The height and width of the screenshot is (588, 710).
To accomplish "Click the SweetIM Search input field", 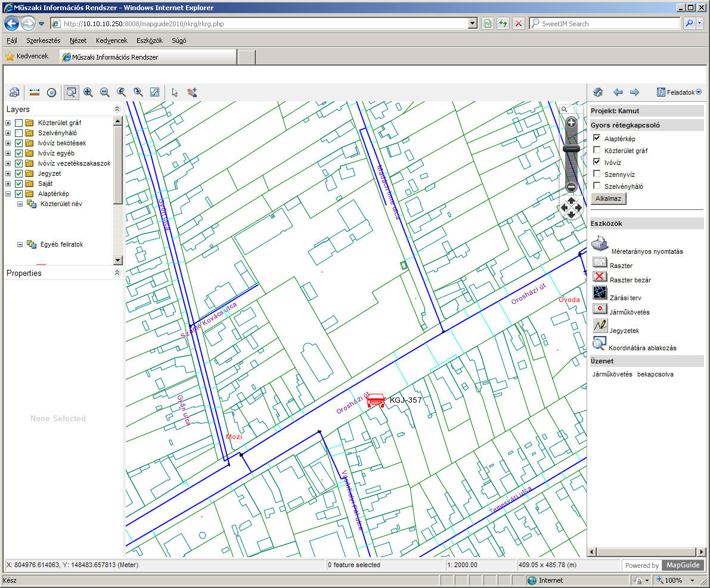I will 604,24.
